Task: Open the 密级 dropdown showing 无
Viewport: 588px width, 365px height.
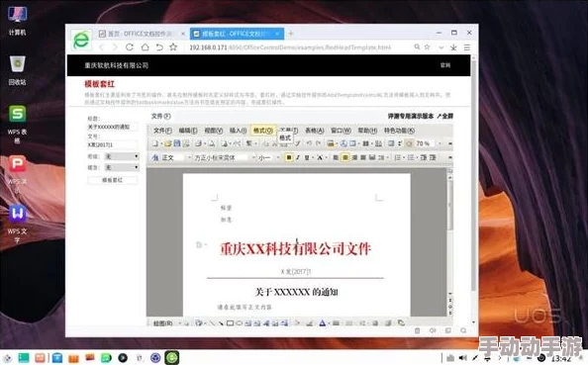Action: coord(122,156)
